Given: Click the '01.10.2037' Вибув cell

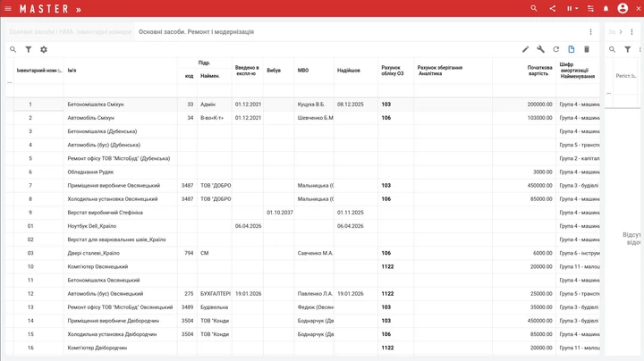Looking at the screenshot, I should [280, 213].
